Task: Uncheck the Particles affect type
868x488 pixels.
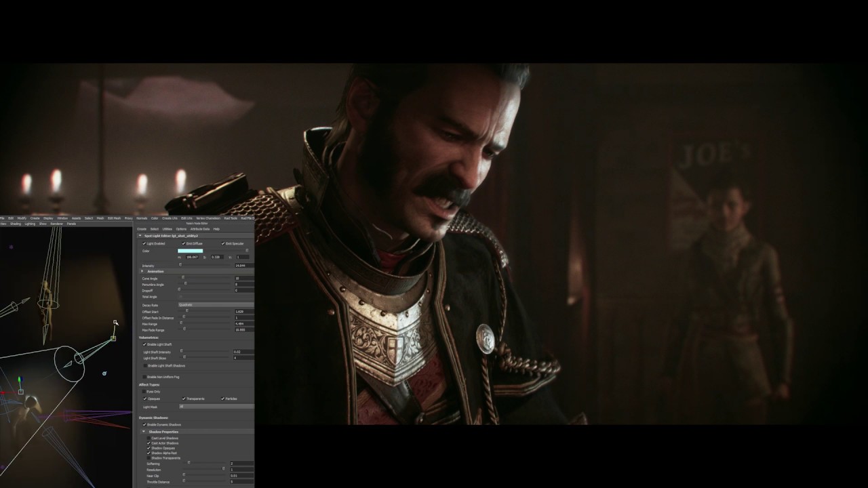Action: click(x=223, y=399)
